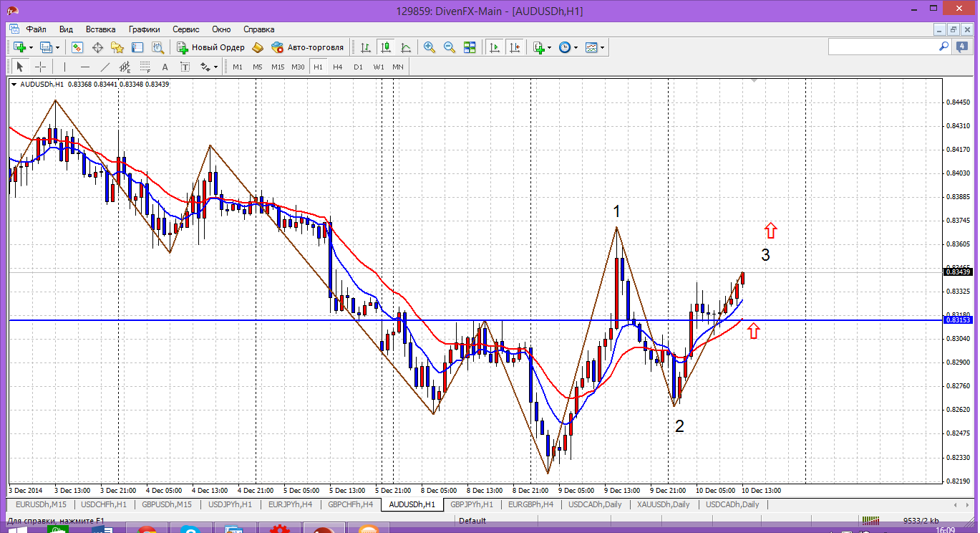This screenshot has width=980, height=533.
Task: Toggle the chart shift button
Action: 514,47
